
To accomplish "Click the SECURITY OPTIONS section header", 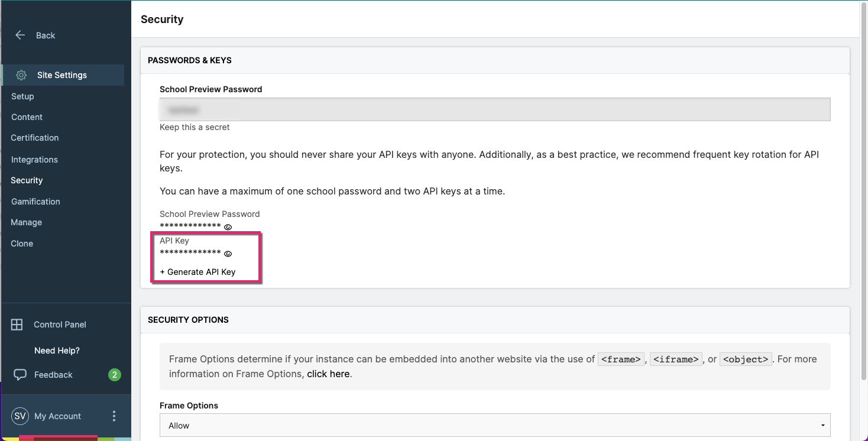I will [188, 320].
